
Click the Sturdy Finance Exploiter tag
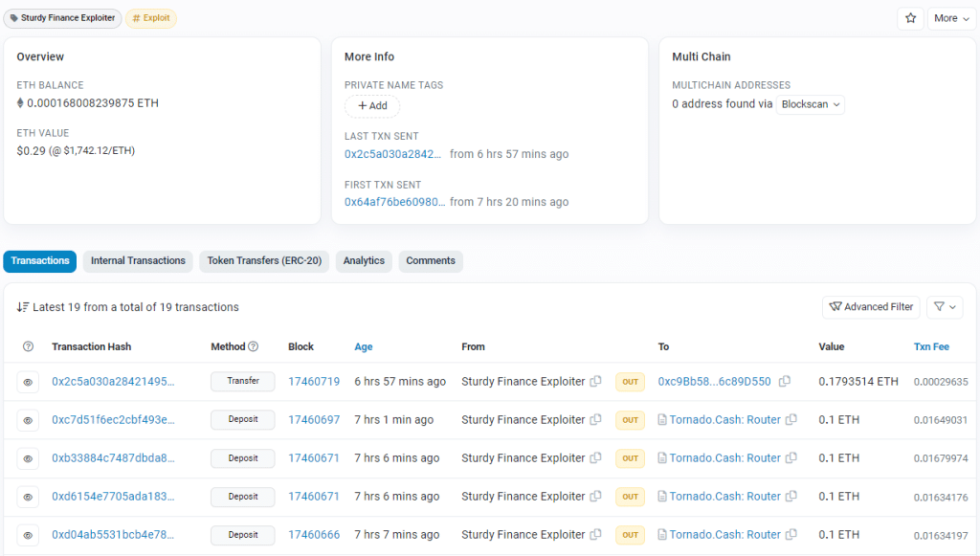[62, 18]
